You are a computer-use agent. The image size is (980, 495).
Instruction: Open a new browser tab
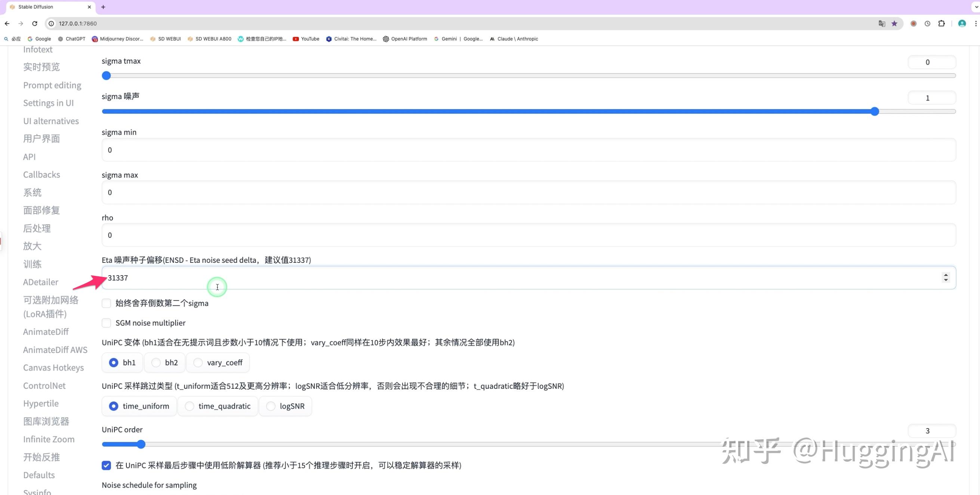(103, 6)
